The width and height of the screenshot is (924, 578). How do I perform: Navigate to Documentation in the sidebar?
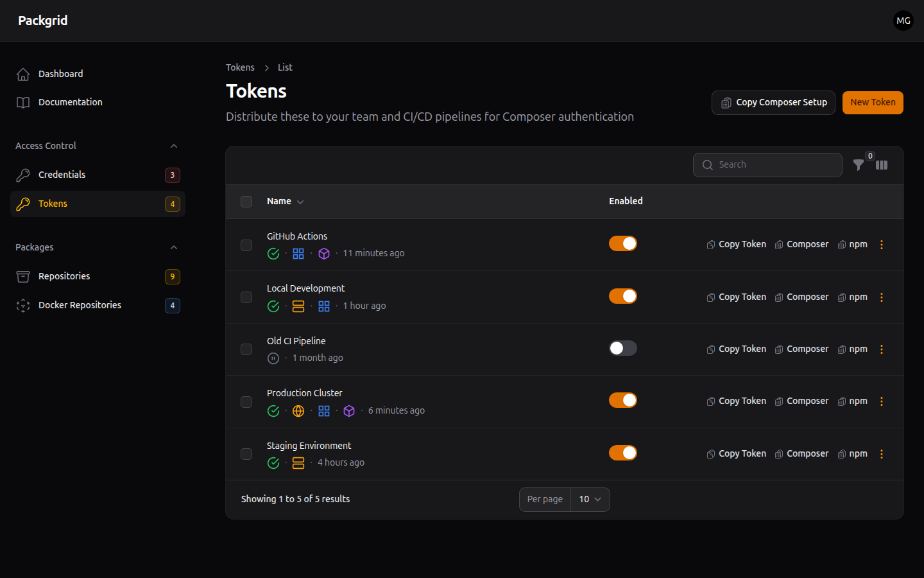pos(70,101)
